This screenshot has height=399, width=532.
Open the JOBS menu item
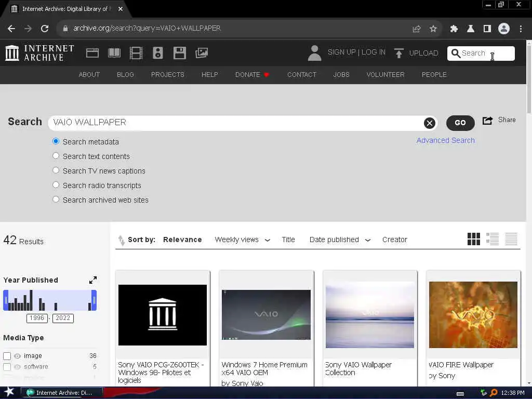[x=341, y=75]
